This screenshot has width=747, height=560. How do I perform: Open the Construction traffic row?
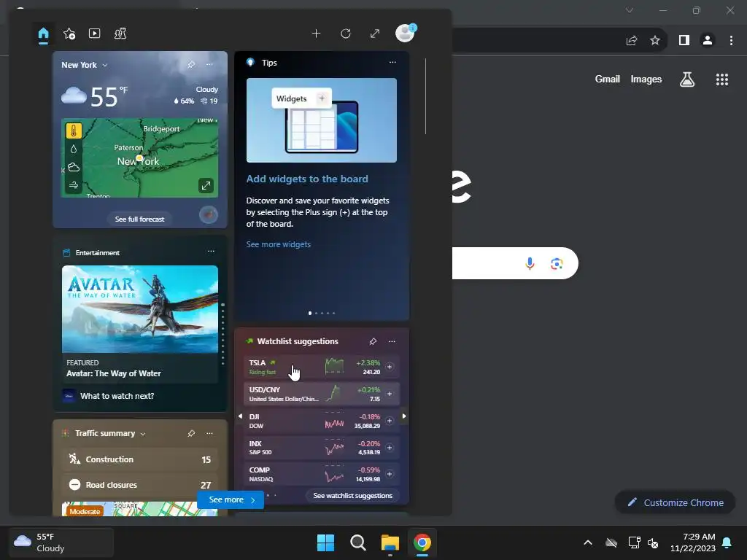tap(140, 459)
